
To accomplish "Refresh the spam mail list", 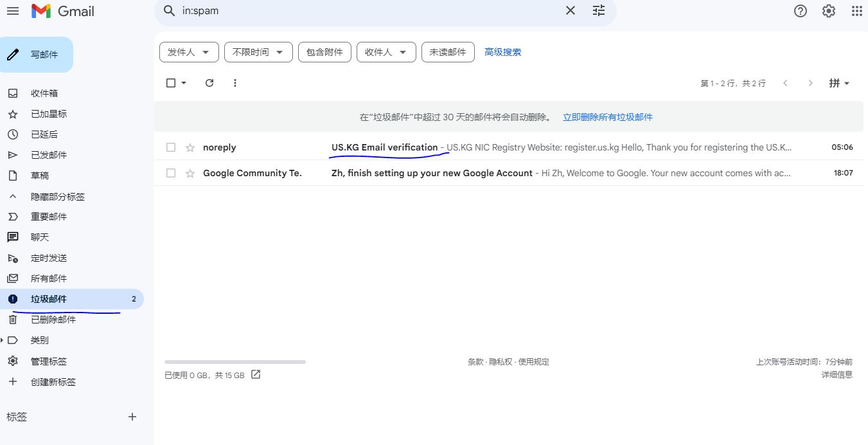I will [x=209, y=83].
